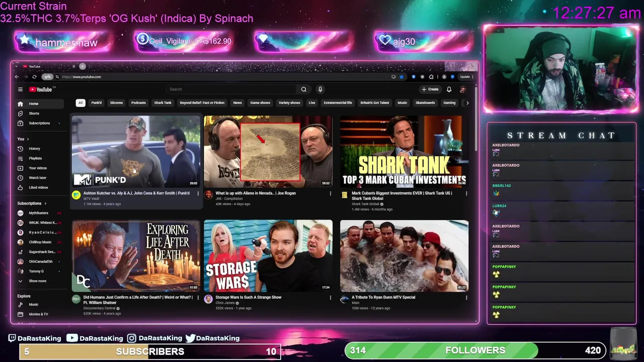
Task: Go back with browser back arrow
Action: (x=17, y=77)
